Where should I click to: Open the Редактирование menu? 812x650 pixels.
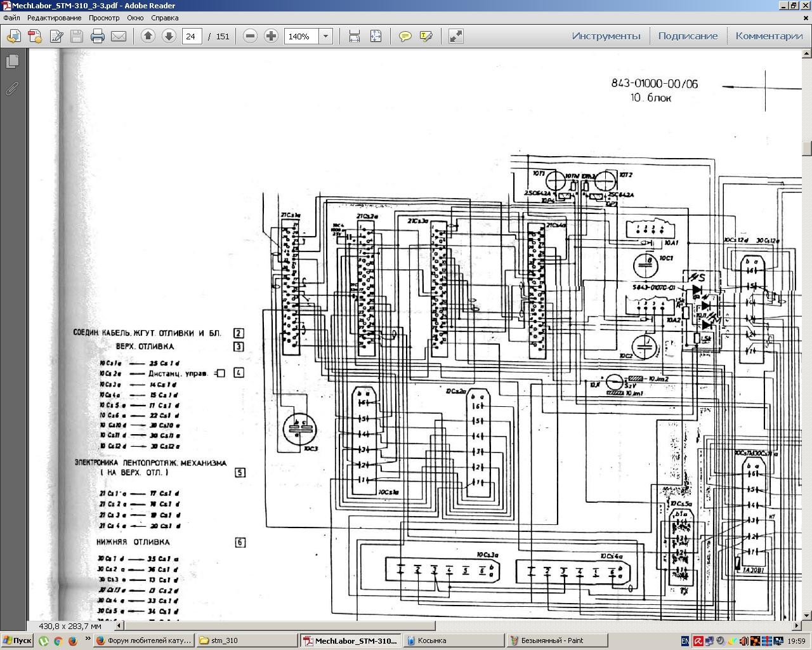(54, 18)
